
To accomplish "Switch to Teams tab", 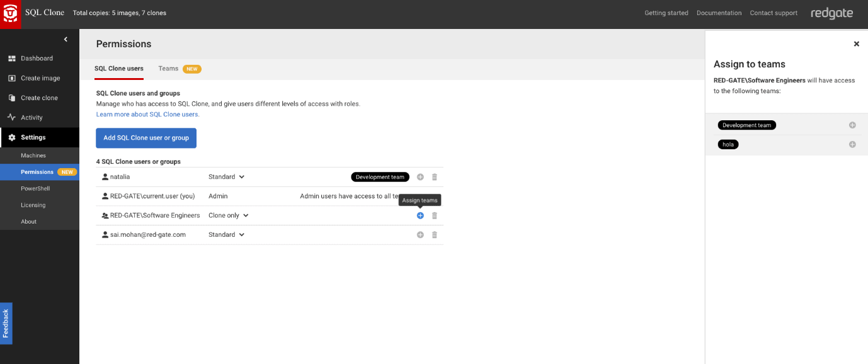I will (168, 69).
